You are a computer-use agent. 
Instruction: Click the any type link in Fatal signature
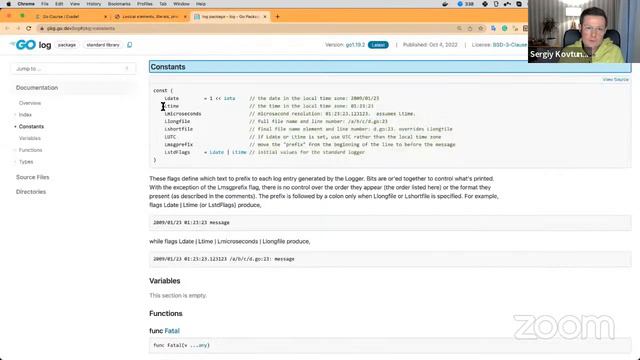203,345
